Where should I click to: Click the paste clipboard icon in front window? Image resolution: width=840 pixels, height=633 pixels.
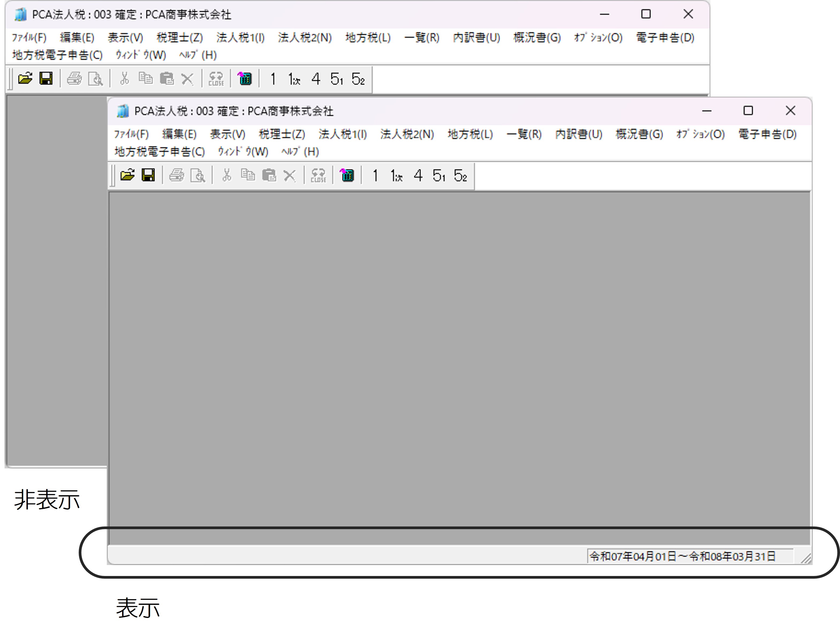tap(269, 175)
